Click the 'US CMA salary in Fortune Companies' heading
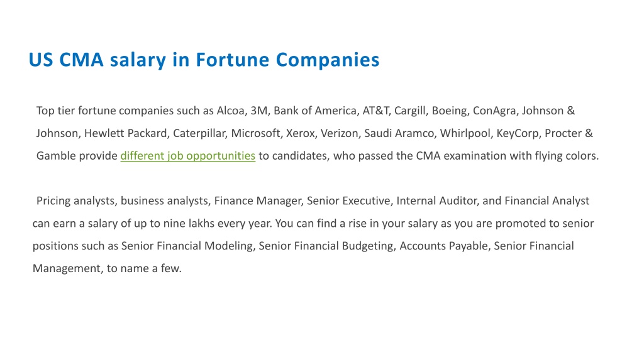 pos(204,60)
